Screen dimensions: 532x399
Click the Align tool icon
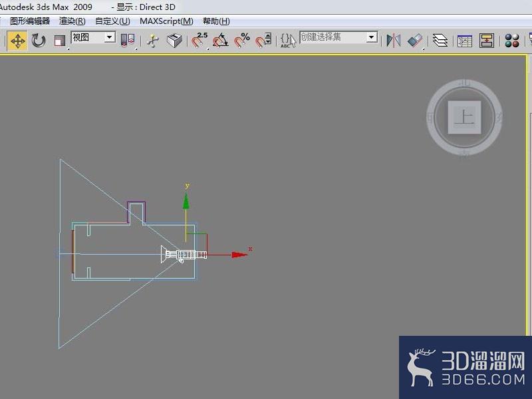(x=415, y=41)
